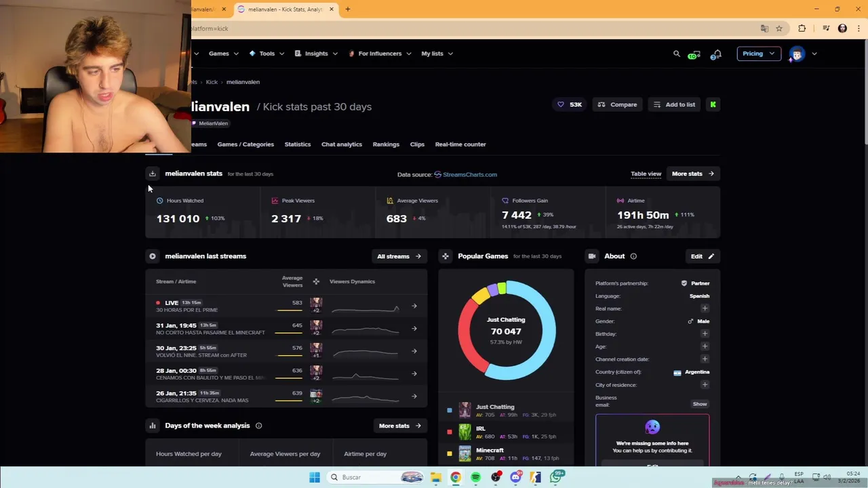868x488 pixels.
Task: Open More stats for Days of the week
Action: (399, 426)
